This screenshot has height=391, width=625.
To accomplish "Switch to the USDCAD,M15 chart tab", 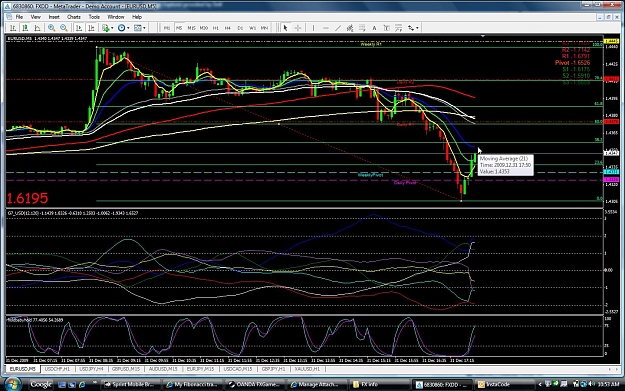I will click(238, 369).
